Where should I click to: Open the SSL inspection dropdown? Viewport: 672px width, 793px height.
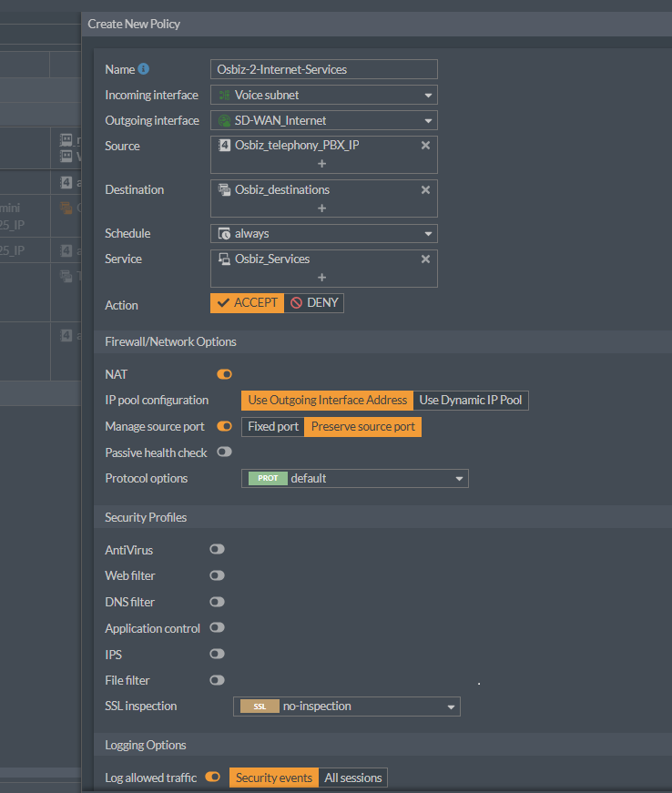point(347,707)
